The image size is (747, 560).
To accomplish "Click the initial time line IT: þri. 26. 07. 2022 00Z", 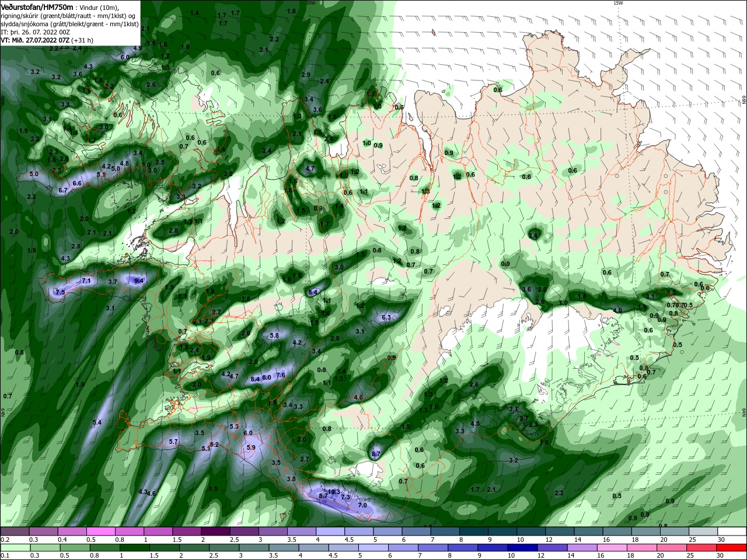I will [x=35, y=32].
